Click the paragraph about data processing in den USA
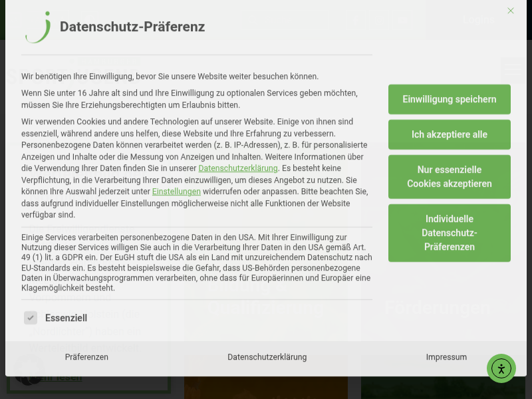The image size is (532, 399). 196,263
